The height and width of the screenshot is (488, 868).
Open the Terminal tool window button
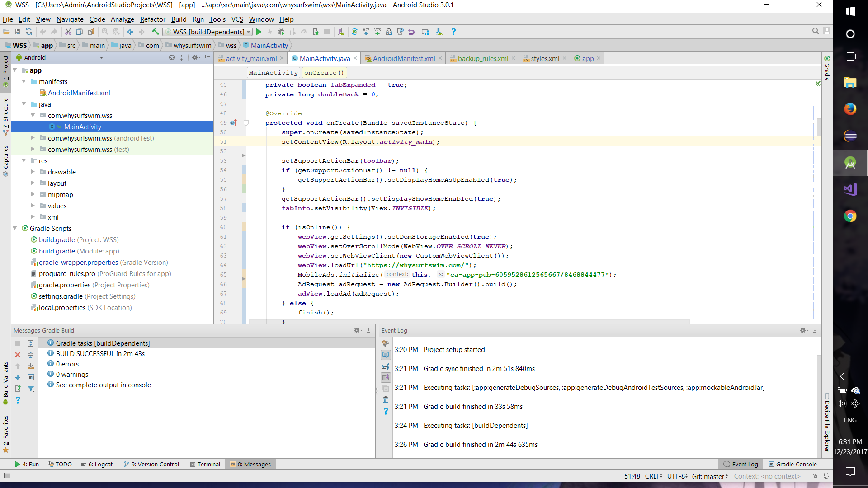[x=205, y=464]
